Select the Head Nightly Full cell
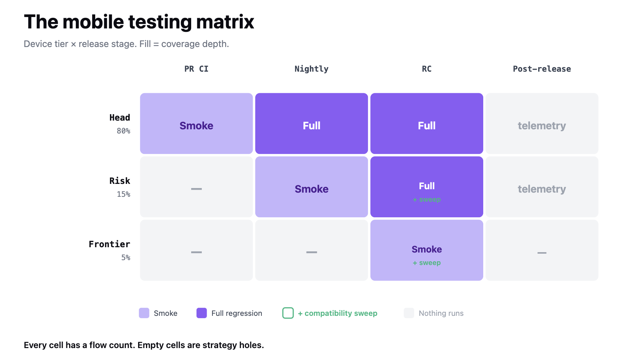638x364 pixels. pos(311,124)
